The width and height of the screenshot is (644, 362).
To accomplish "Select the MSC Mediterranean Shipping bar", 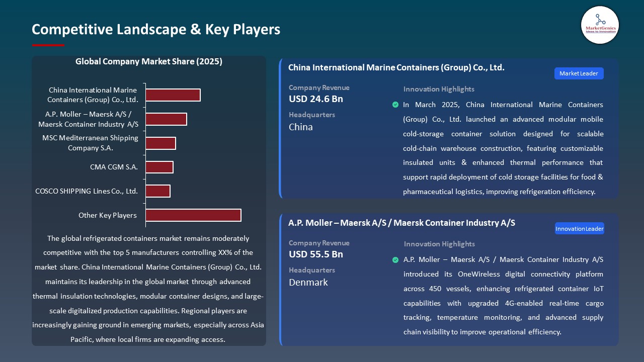I will [x=160, y=143].
